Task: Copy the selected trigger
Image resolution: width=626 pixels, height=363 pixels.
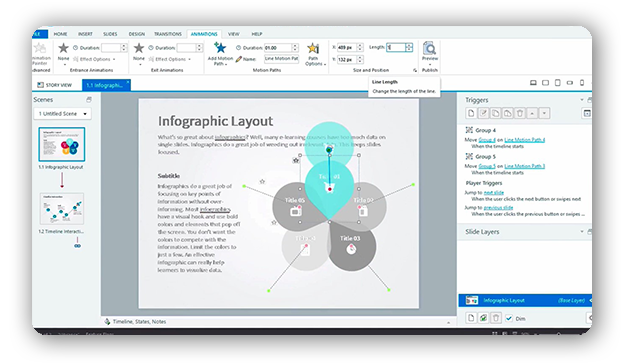Action: click(x=495, y=113)
